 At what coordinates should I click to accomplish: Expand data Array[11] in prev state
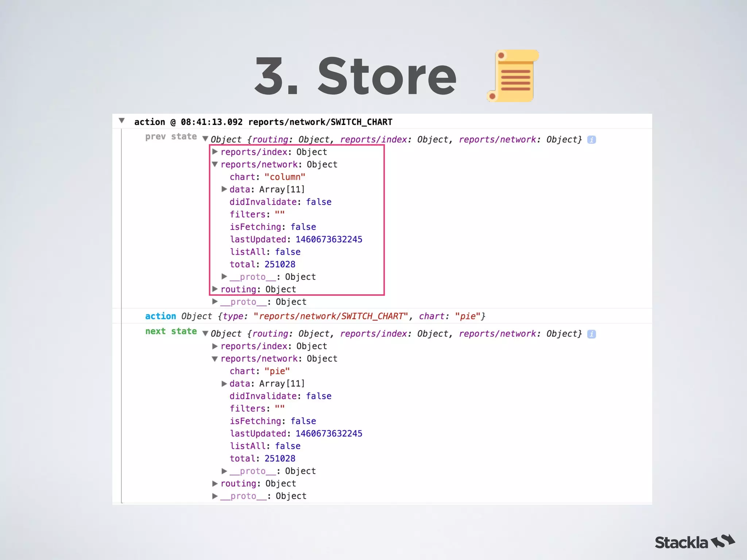click(x=224, y=189)
